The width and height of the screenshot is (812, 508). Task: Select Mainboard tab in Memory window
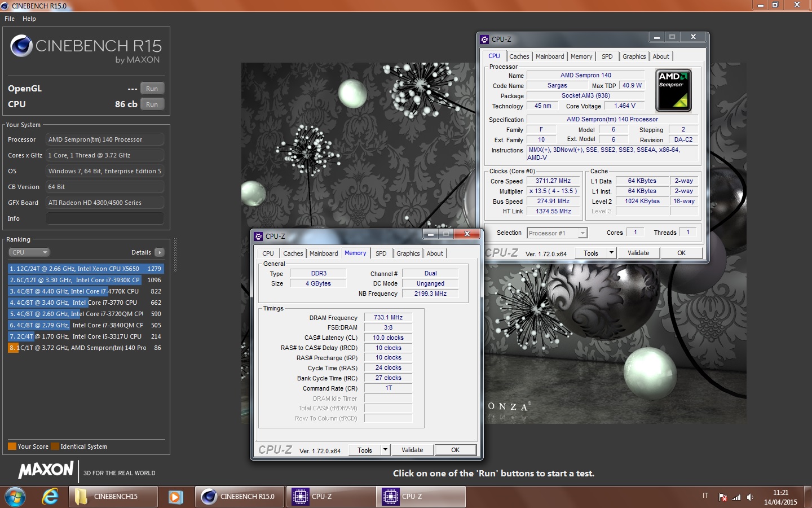pos(324,253)
